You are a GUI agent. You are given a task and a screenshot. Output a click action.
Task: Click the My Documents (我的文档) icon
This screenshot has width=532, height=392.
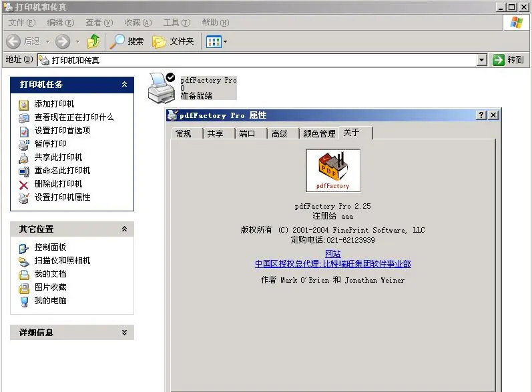(x=23, y=275)
